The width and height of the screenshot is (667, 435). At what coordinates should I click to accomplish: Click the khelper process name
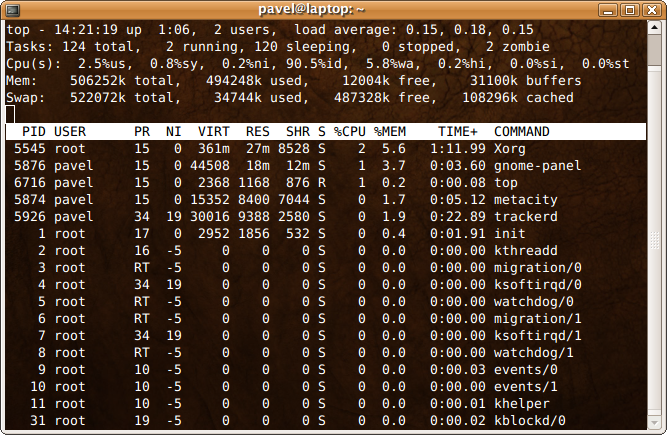[x=522, y=404]
